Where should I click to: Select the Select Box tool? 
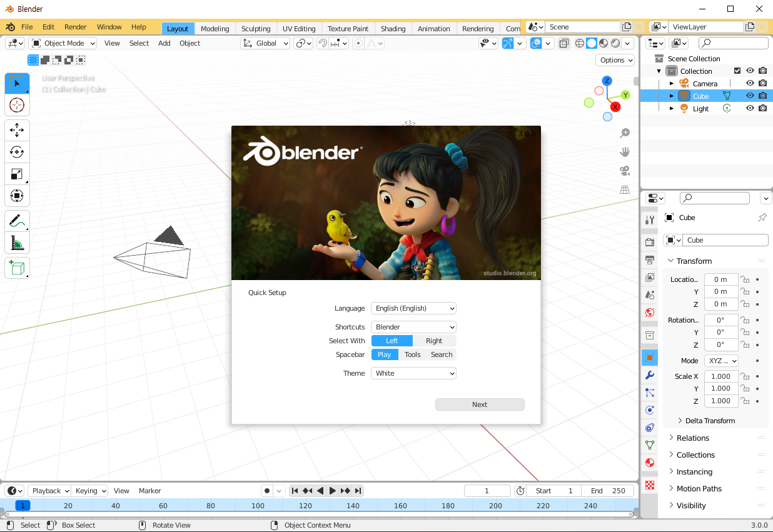coord(17,84)
